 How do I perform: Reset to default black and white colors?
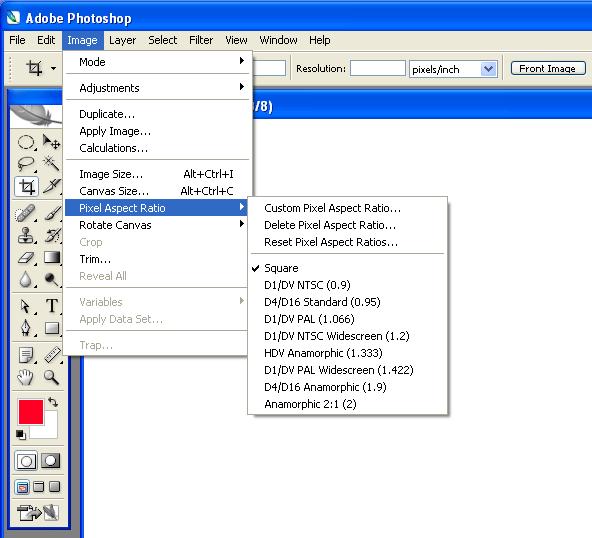coord(21,435)
